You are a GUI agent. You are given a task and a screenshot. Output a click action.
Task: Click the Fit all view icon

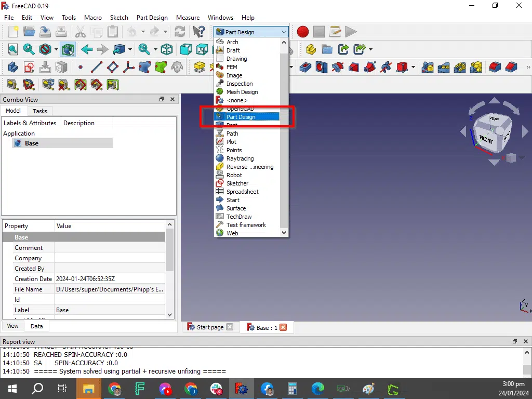[x=13, y=49]
